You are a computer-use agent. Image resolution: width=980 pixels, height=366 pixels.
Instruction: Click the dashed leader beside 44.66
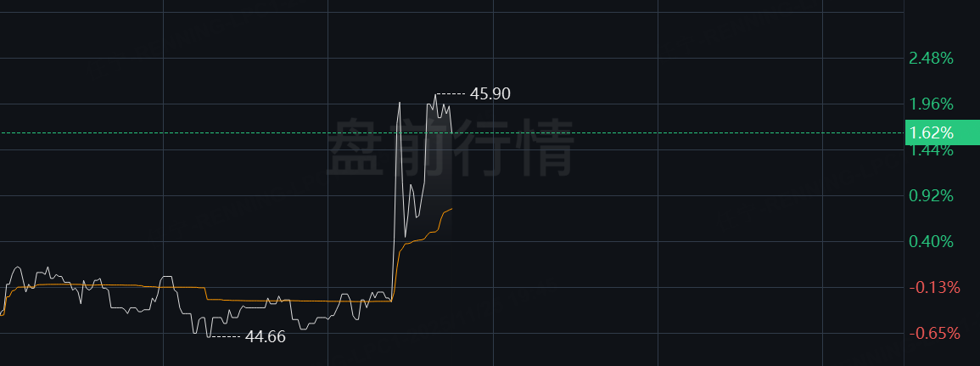(x=225, y=336)
